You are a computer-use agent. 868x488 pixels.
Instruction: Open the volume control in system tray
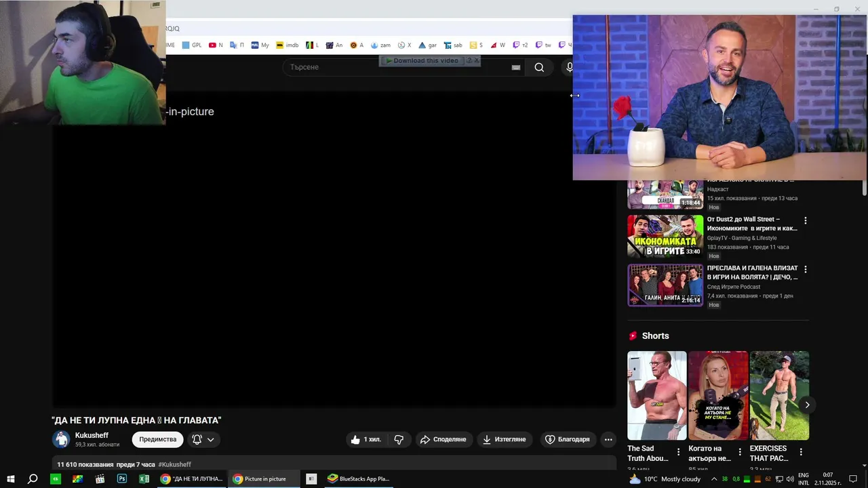pyautogui.click(x=790, y=479)
